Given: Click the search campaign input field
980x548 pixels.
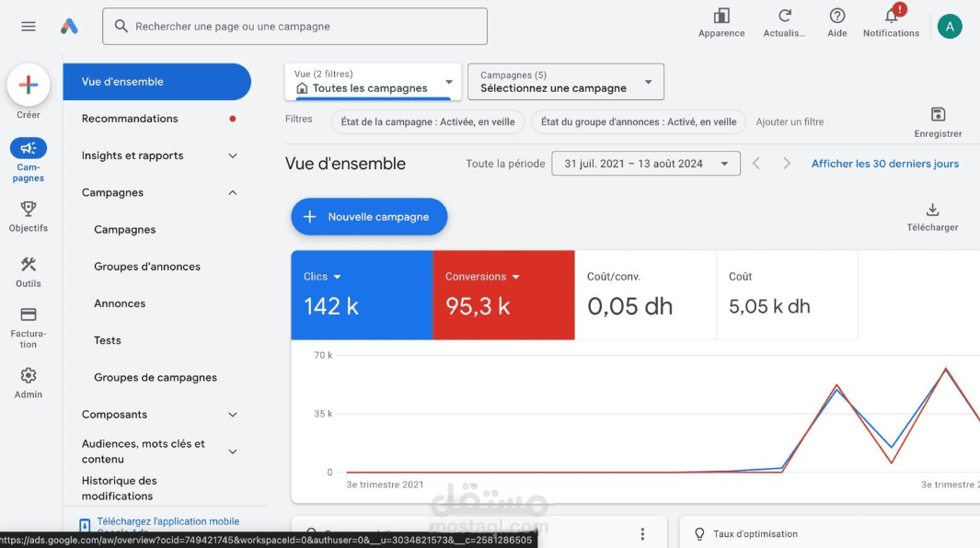Looking at the screenshot, I should coord(295,27).
